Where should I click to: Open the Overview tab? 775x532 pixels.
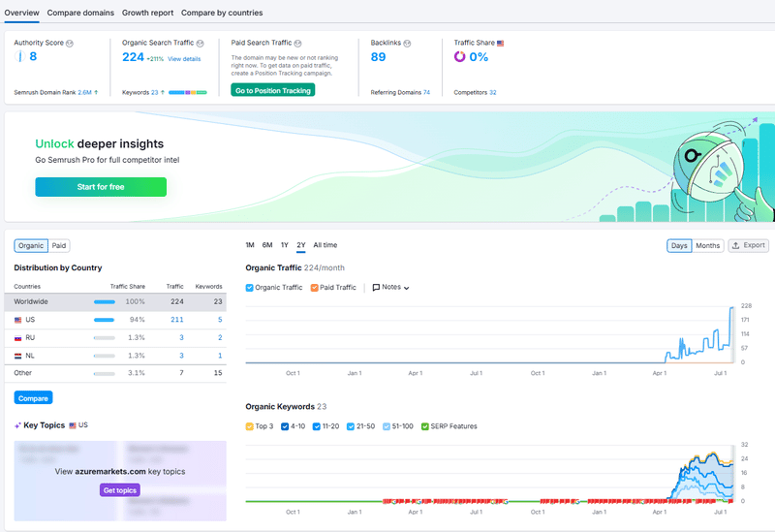[21, 13]
